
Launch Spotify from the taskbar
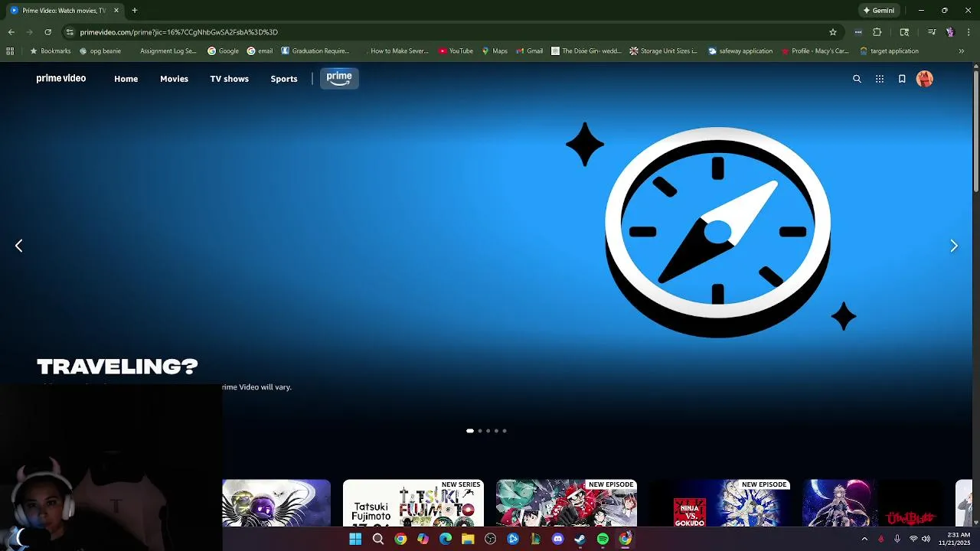pyautogui.click(x=603, y=539)
